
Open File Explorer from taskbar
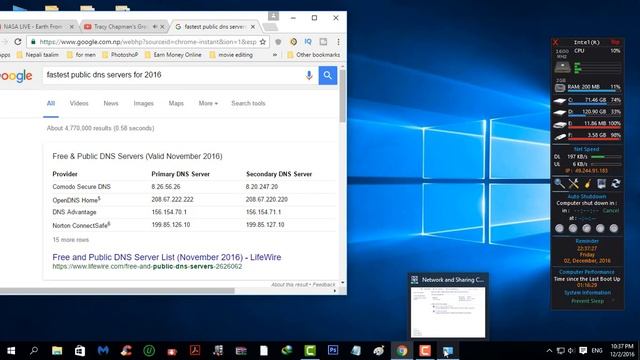click(x=57, y=351)
